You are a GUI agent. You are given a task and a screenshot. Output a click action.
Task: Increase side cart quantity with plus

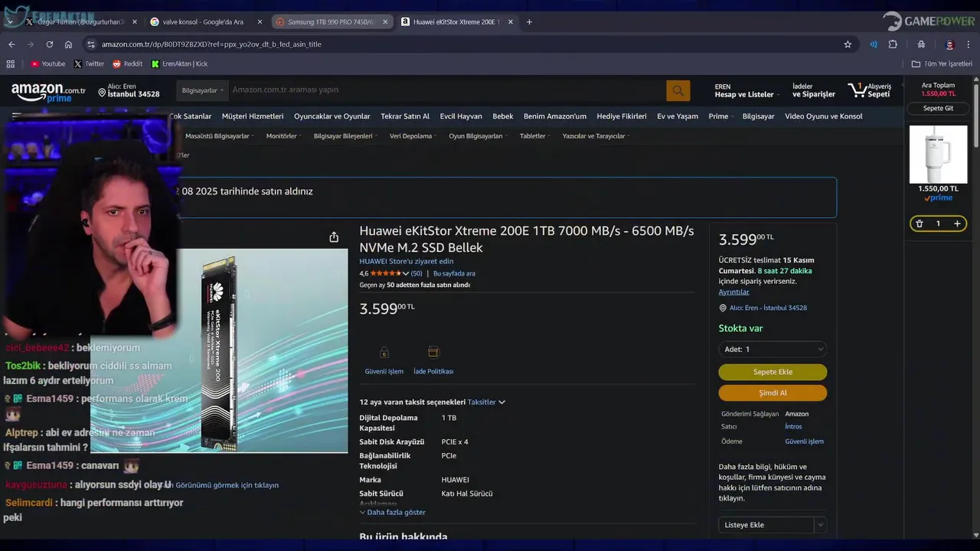(x=957, y=223)
